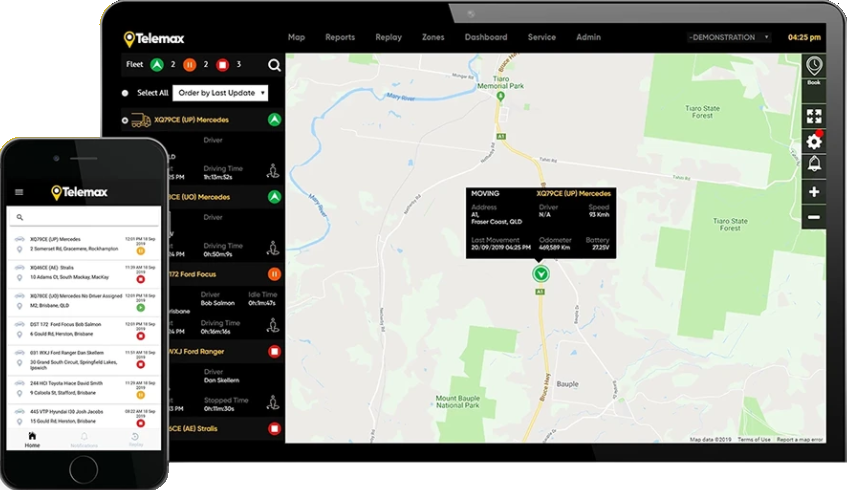Click map pin icon beside Stopped Time 0h:11m:30s
Image resolution: width=847 pixels, height=490 pixels.
coord(273,403)
